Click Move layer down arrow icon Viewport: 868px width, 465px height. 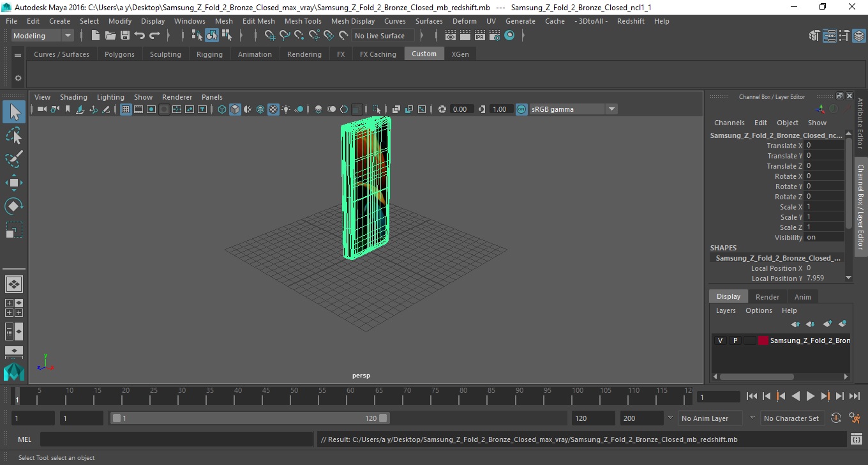(x=810, y=324)
